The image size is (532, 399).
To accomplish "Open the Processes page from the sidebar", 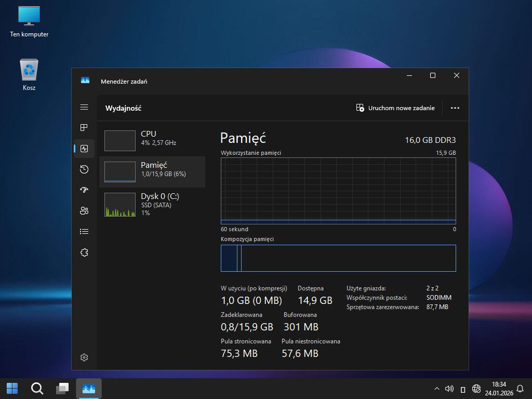I will coord(84,128).
